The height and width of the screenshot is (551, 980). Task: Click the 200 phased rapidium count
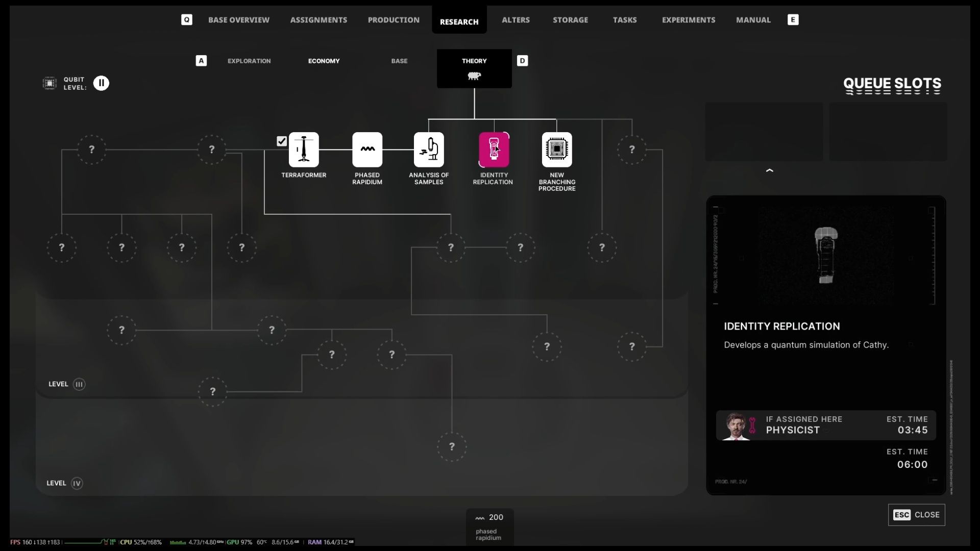point(496,517)
